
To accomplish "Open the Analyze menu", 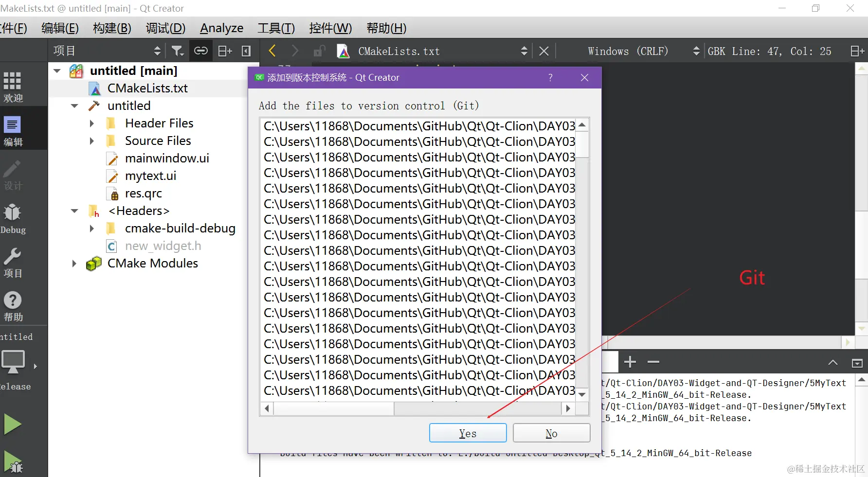I will click(221, 28).
